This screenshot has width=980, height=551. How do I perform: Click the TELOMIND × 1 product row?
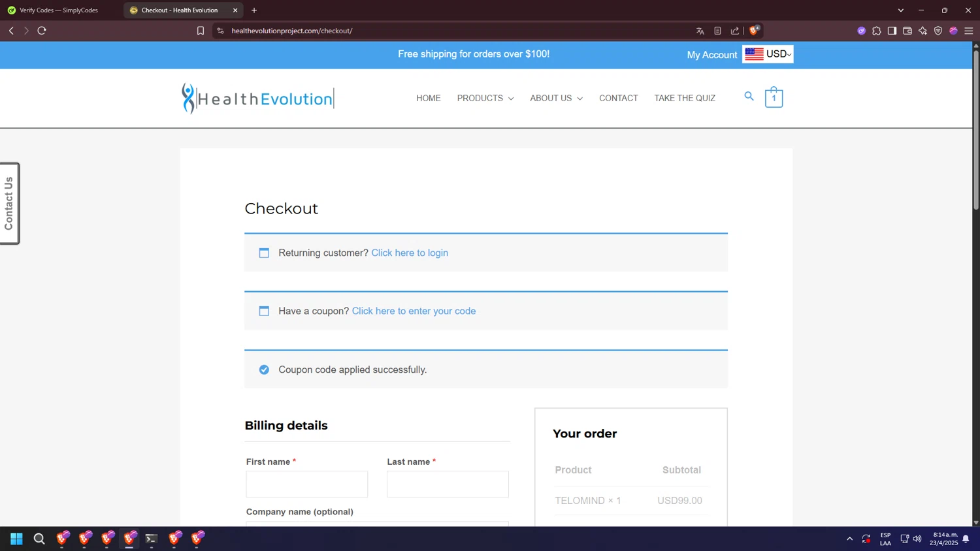pos(588,501)
